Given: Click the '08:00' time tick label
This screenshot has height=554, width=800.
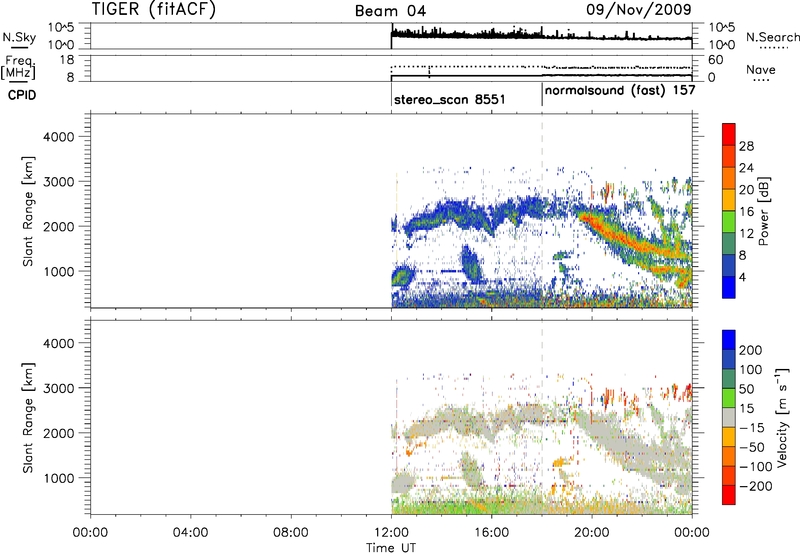Looking at the screenshot, I should (x=291, y=533).
